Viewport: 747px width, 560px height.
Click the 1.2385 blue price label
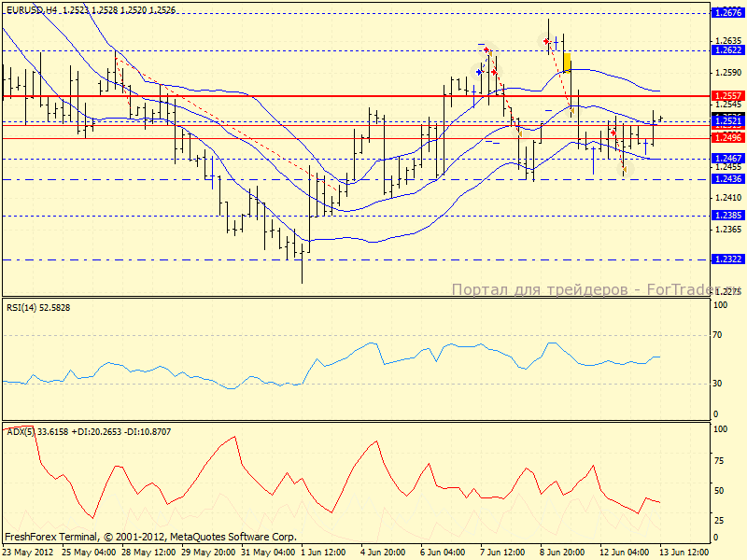[x=727, y=215]
